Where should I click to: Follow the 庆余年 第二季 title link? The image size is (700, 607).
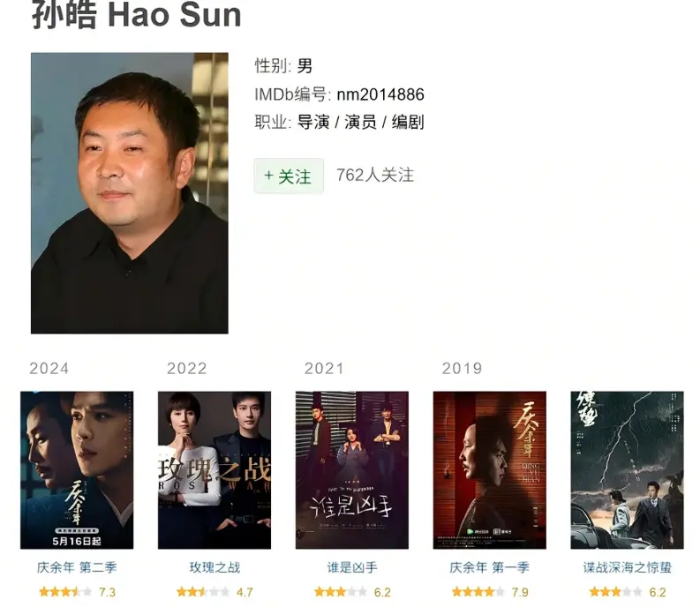pos(77,567)
